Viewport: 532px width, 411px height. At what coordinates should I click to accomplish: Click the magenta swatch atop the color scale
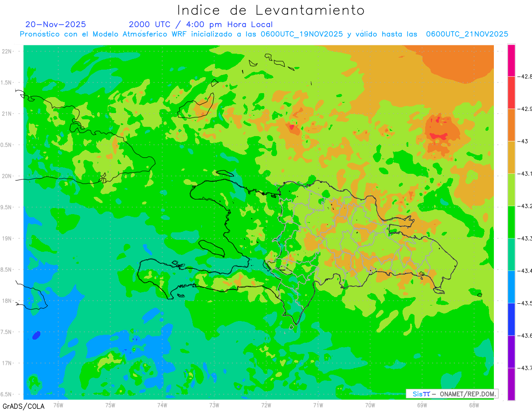tap(511, 60)
